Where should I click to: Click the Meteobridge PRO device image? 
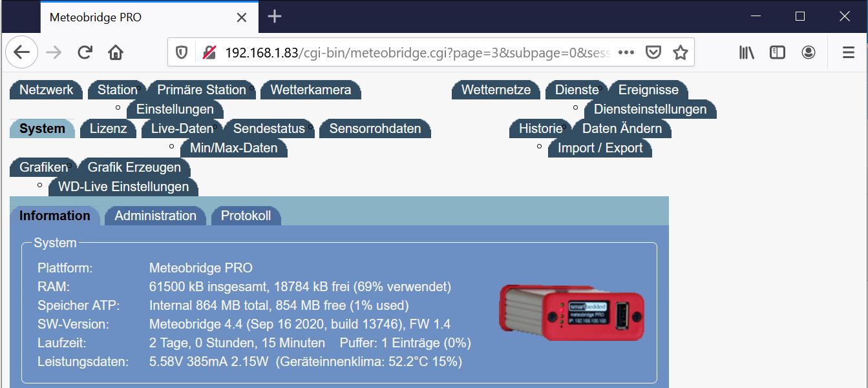tap(572, 313)
